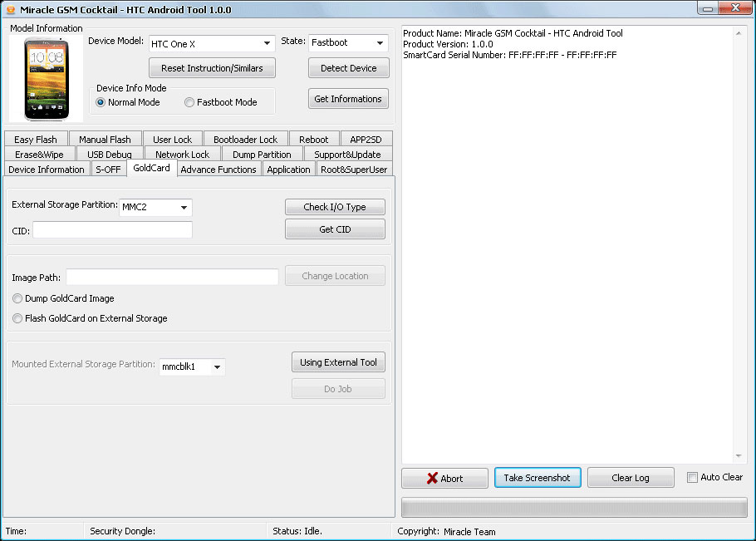
Task: Open the Root&SuperUser tab
Action: pos(354,170)
